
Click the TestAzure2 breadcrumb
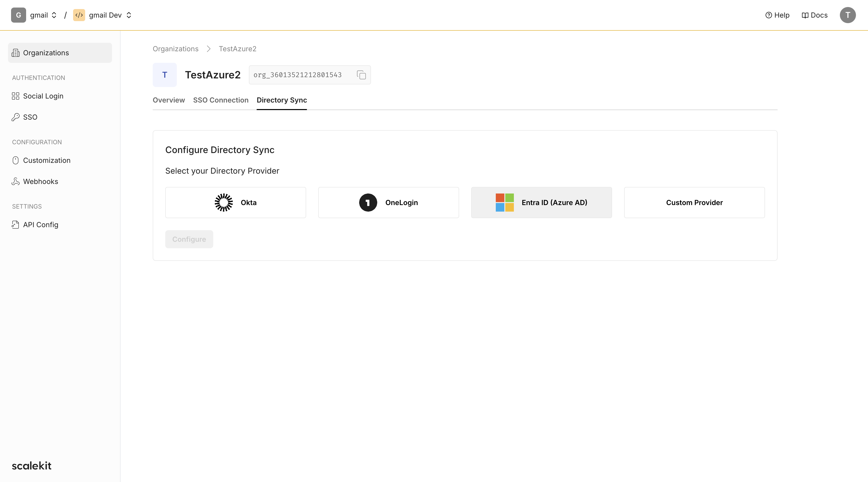[x=238, y=49]
